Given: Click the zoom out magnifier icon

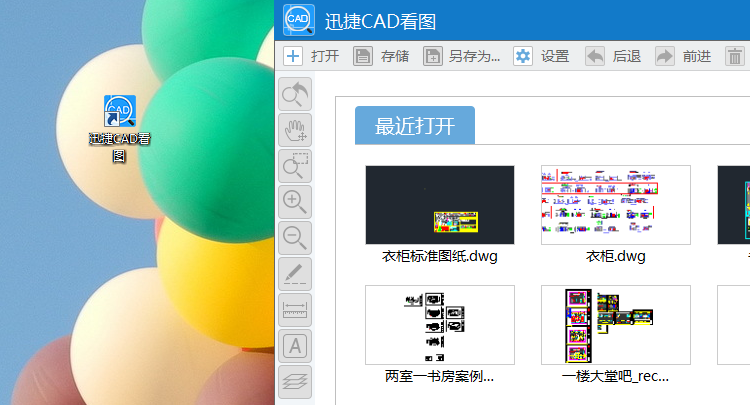Looking at the screenshot, I should pos(295,238).
